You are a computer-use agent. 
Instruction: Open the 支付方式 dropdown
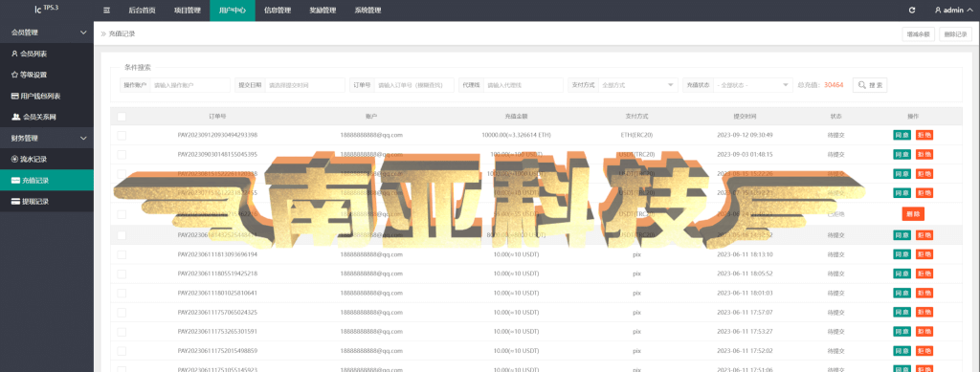[x=637, y=85]
